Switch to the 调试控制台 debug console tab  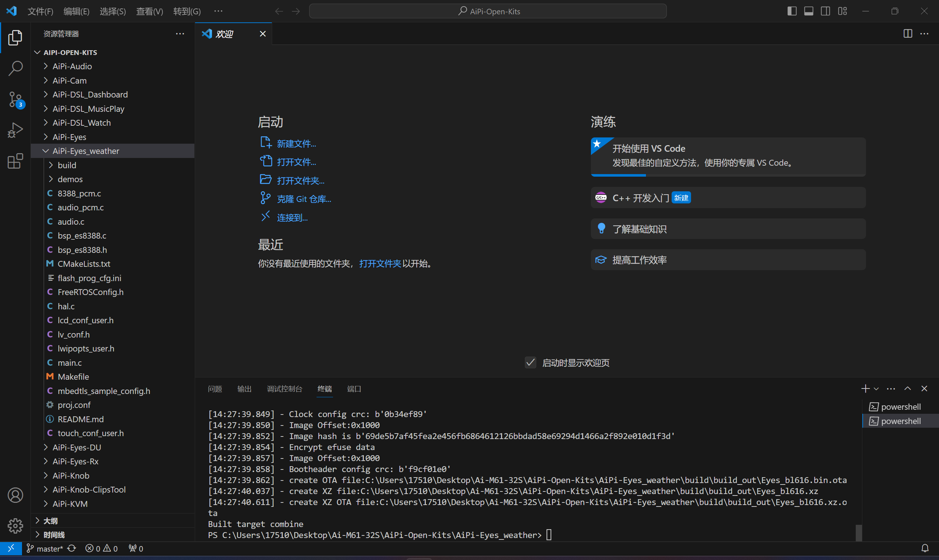point(285,389)
